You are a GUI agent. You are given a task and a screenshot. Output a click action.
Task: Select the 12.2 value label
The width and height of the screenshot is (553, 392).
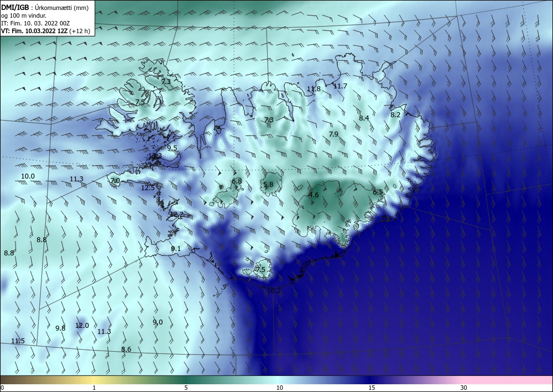(x=176, y=214)
